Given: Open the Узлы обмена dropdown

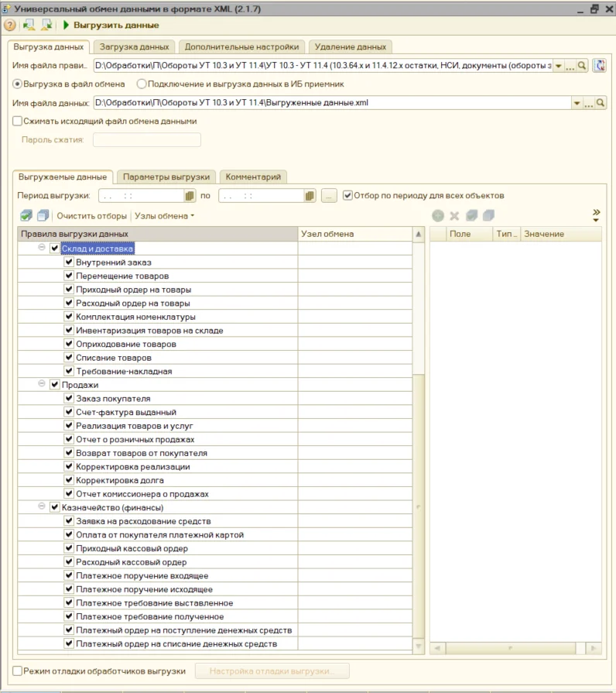Looking at the screenshot, I should coord(165,216).
